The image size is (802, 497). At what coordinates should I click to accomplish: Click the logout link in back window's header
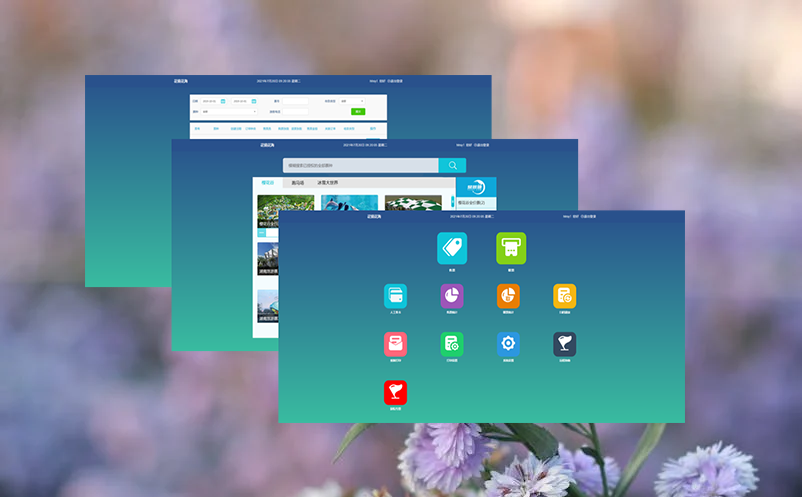pyautogui.click(x=395, y=81)
